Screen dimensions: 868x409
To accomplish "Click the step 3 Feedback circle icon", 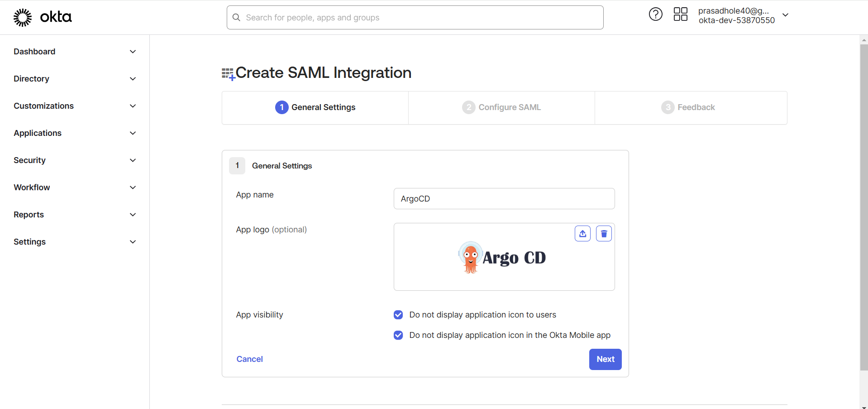I will click(x=668, y=107).
